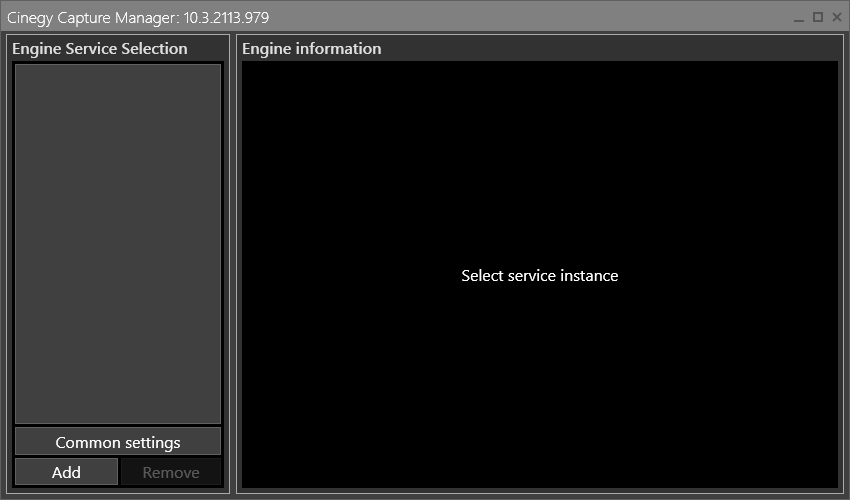Maximize the Cinegy Capture Manager window
The height and width of the screenshot is (500, 850).
pos(817,17)
